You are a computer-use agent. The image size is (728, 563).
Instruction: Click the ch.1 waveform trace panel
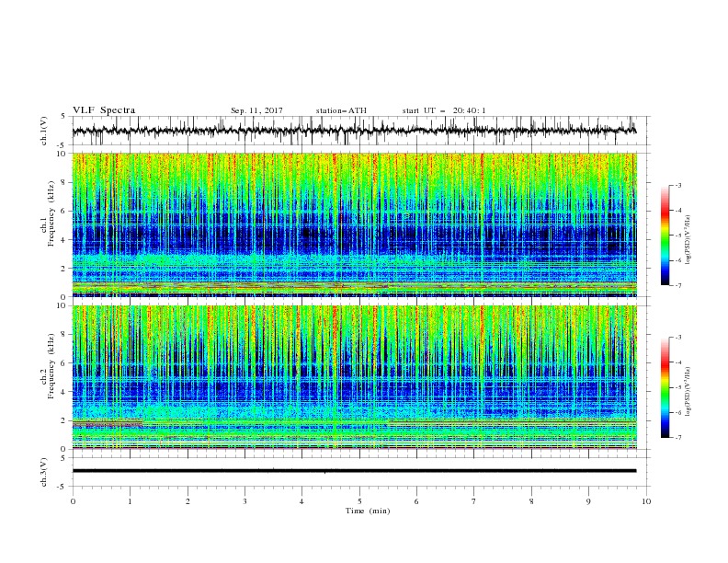[361, 131]
